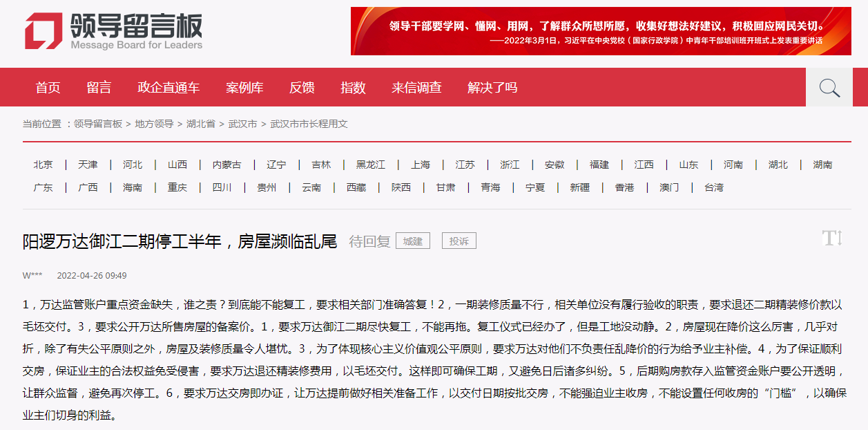Click the 地方领导 breadcrumb link
Viewport: 868px width, 430px height.
point(154,124)
